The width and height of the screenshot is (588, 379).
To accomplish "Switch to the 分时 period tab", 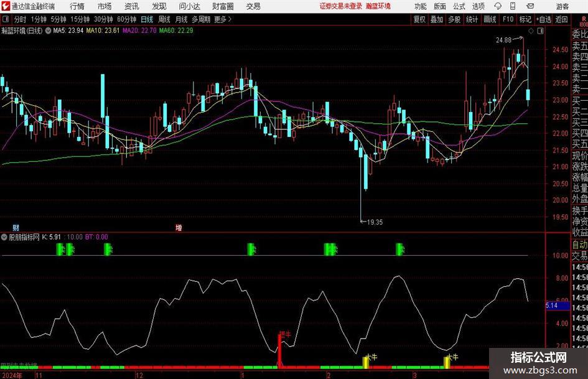I will click(21, 19).
